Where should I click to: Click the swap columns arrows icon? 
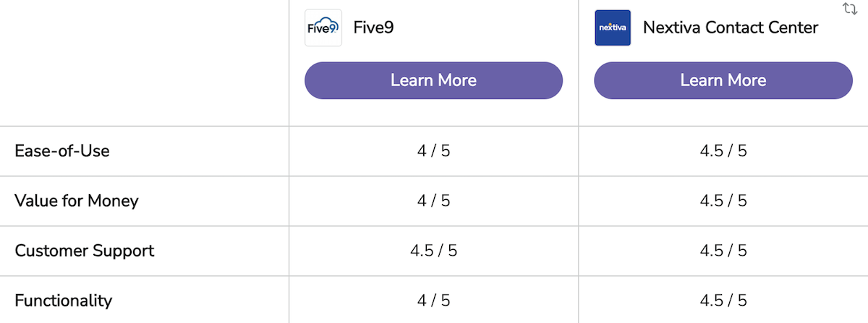[850, 9]
